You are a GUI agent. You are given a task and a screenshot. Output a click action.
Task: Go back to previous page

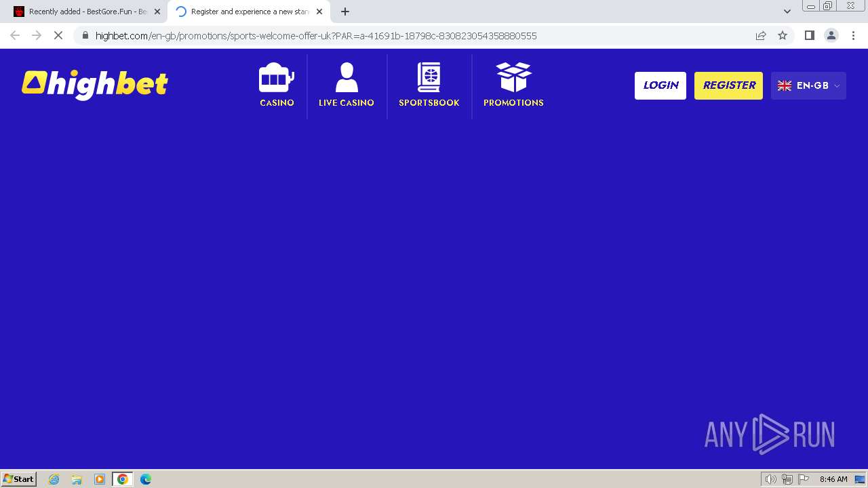pyautogui.click(x=15, y=35)
